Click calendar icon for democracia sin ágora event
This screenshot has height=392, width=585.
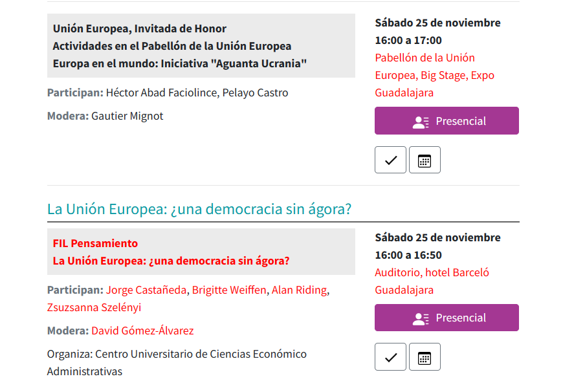pyautogui.click(x=425, y=357)
